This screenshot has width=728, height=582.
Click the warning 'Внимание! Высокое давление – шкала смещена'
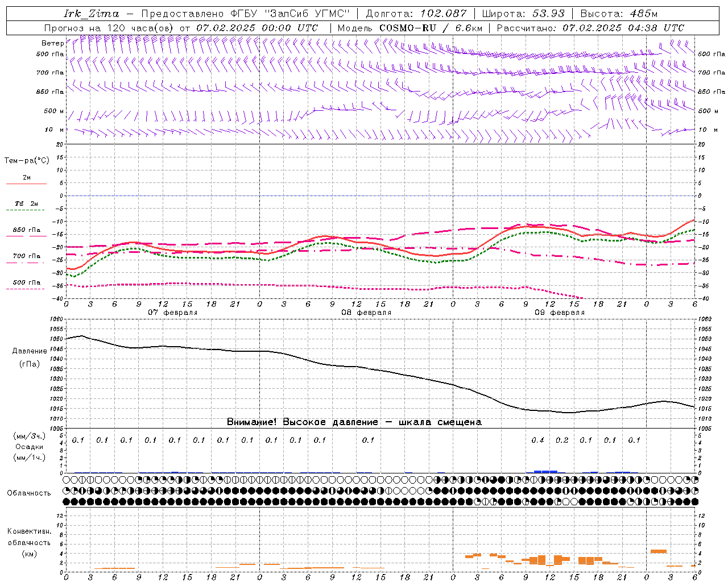coord(354,422)
